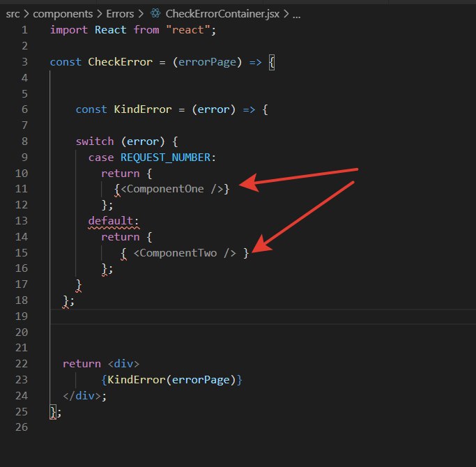Image resolution: width=476 pixels, height=467 pixels.
Task: Click the 'switch' keyword
Action: (x=95, y=141)
